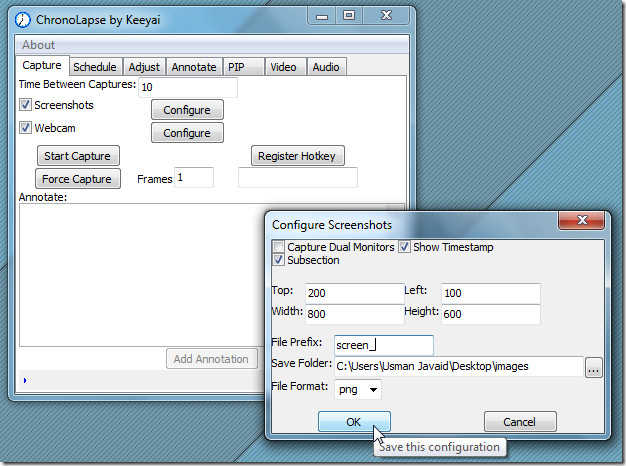Click the Width value field

tap(355, 314)
